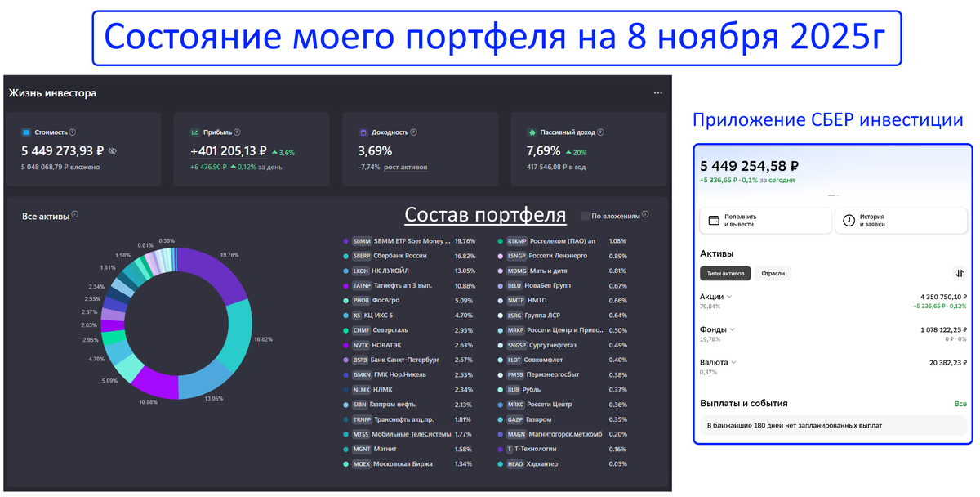Viewport: 980px width, 497px height.
Task: Open Пополнить и вывести in Sber app
Action: tap(765, 220)
